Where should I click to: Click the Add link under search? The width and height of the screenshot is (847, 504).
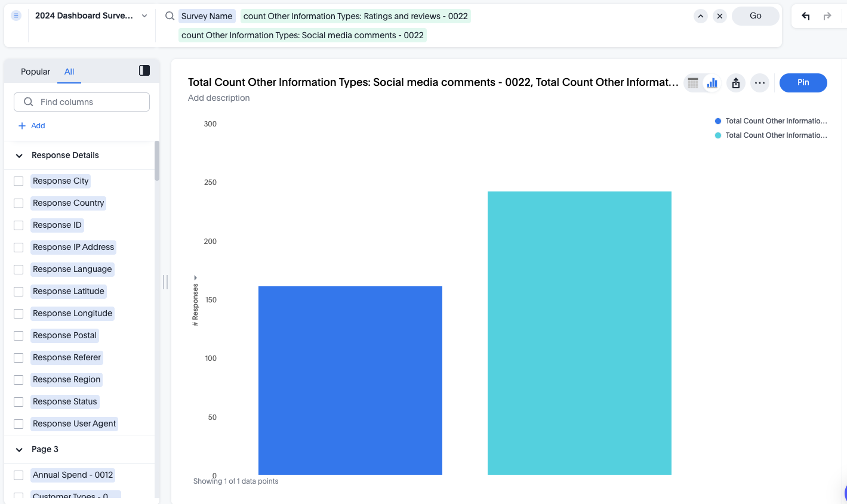point(32,126)
